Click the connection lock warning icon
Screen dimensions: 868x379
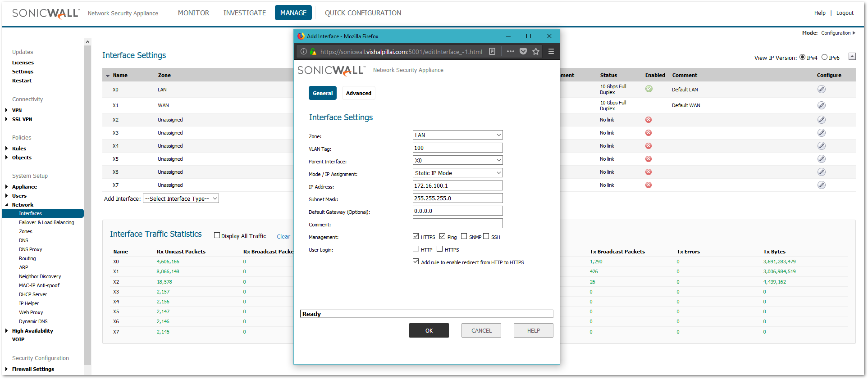tap(313, 51)
